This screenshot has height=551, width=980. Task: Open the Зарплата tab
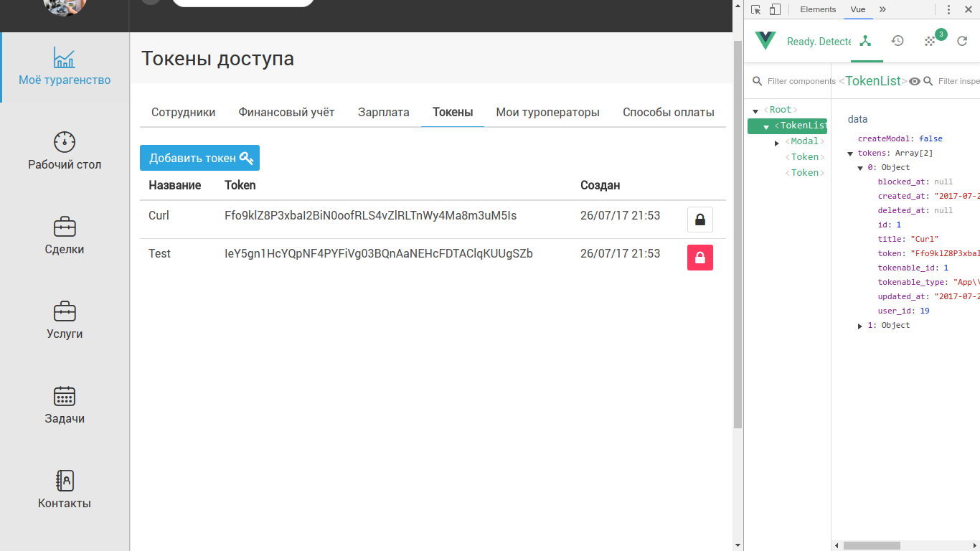click(x=384, y=112)
